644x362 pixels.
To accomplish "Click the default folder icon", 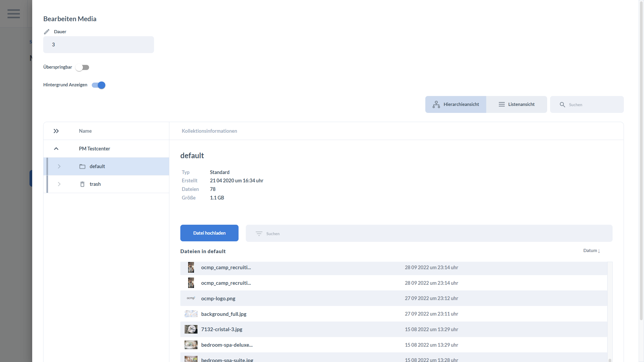I will coord(82,167).
